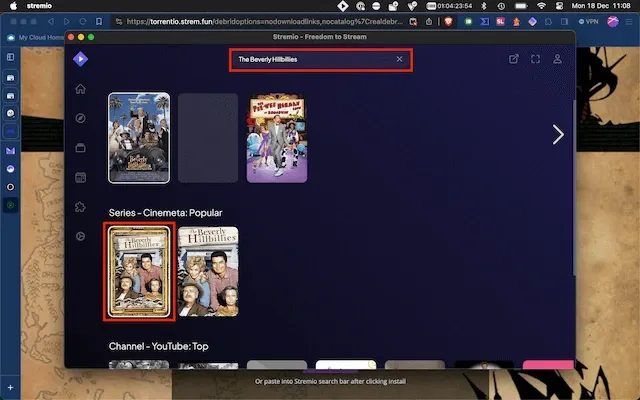Viewport: 640px width, 400px height.
Task: Click the Bluetooth icon in the menu bar
Action: (484, 6)
